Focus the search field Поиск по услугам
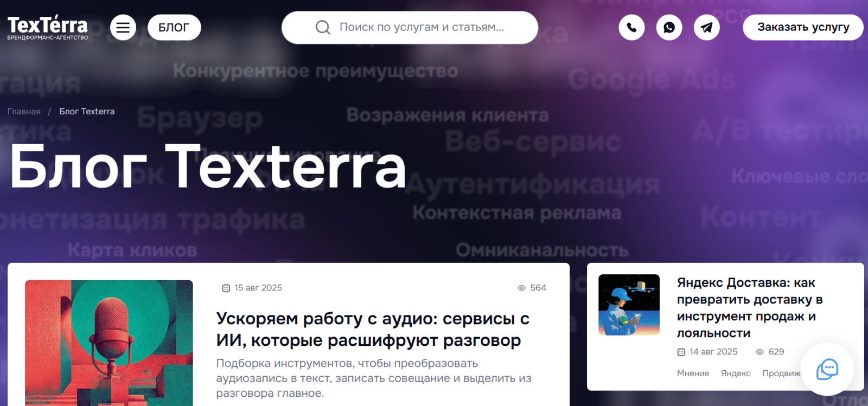868x406 pixels. click(410, 28)
